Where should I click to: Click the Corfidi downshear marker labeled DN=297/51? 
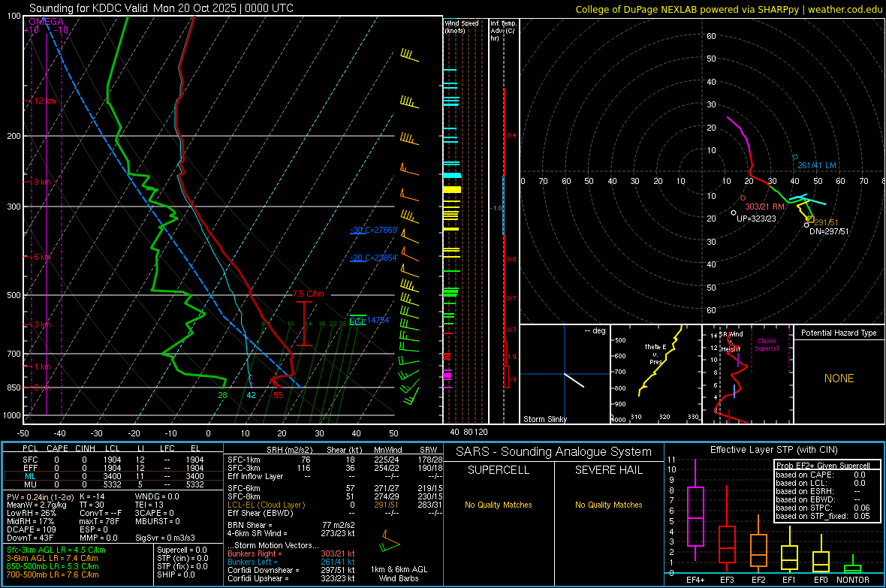point(806,225)
